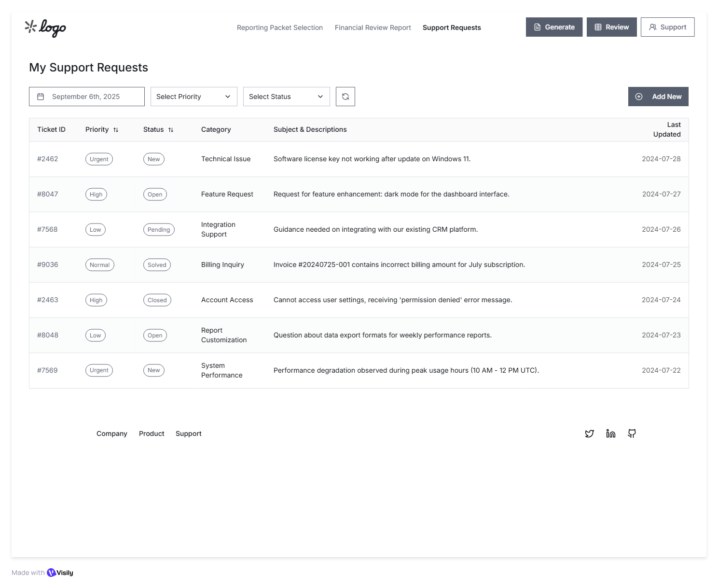Open the GitHub icon in footer
Image resolution: width=718 pixels, height=588 pixels.
click(x=632, y=434)
